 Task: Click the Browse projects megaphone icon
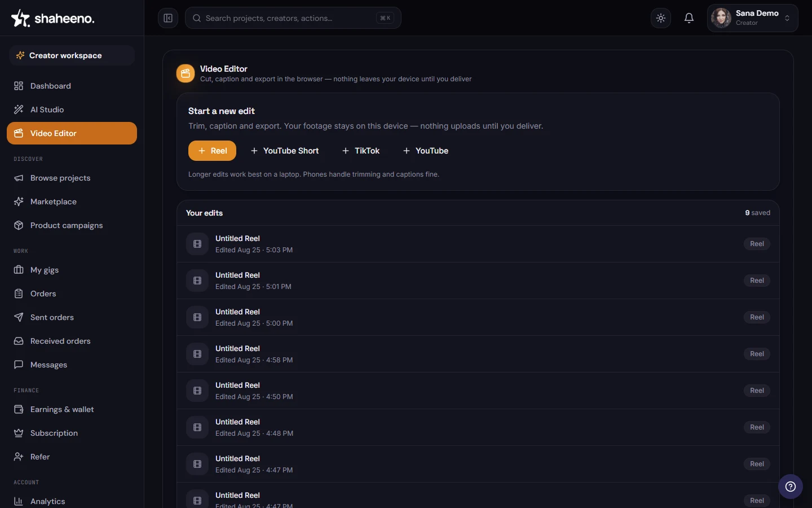[19, 178]
